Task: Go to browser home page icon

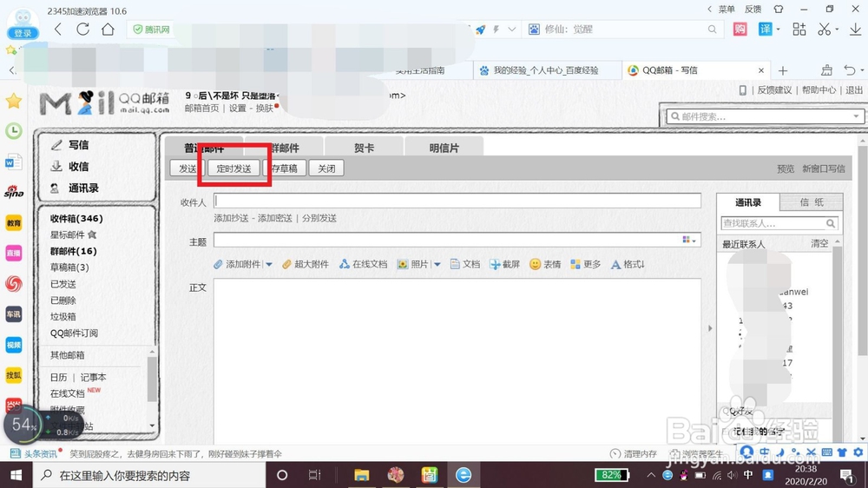Action: click(108, 30)
